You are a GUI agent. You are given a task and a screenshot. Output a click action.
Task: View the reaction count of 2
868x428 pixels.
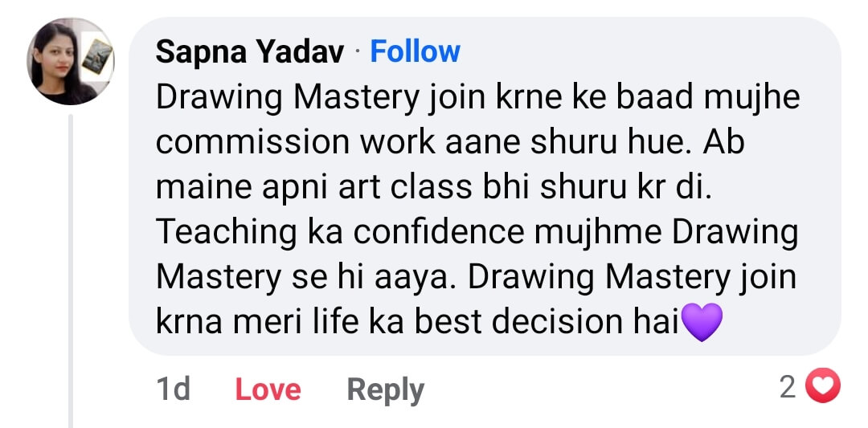tap(788, 388)
